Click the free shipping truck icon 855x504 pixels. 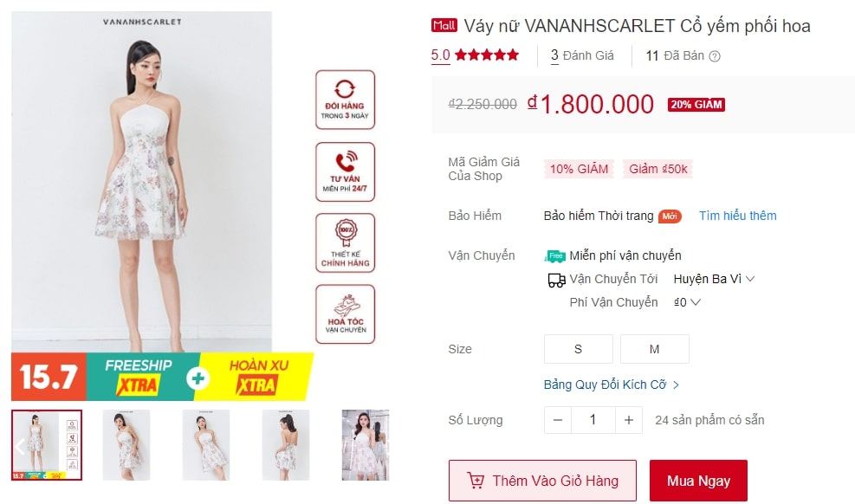(x=554, y=255)
